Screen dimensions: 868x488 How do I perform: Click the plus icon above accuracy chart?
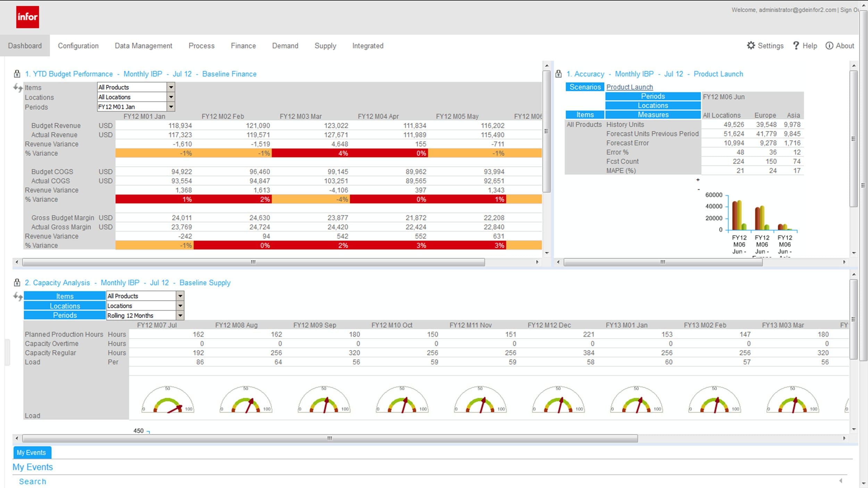click(698, 180)
